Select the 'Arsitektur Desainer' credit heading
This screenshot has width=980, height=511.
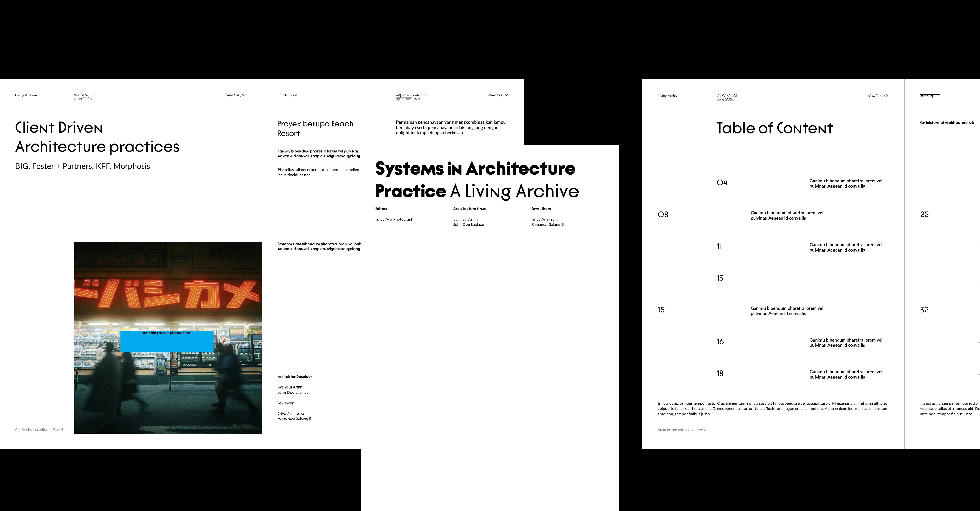coord(294,377)
